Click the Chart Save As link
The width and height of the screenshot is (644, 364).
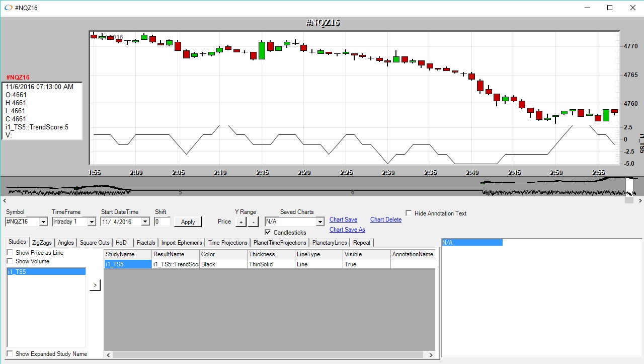pos(347,230)
